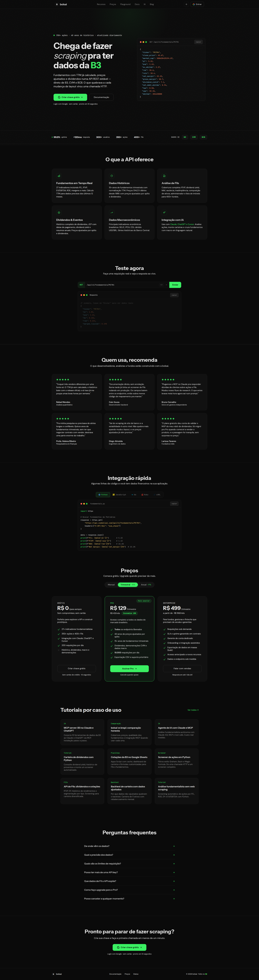Image resolution: width=259 pixels, height=980 pixels.
Task: Expand 'Como faço upgrade para o Pro?' question
Action: 129,890
